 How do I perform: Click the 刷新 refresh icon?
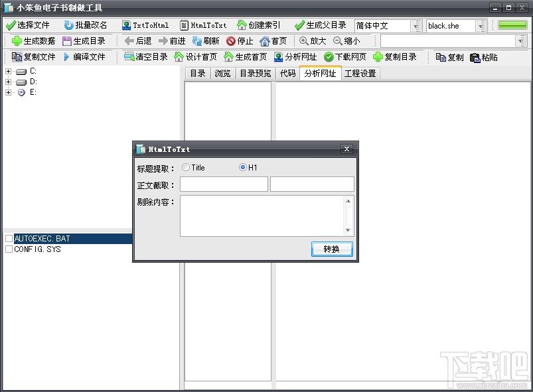tap(197, 41)
